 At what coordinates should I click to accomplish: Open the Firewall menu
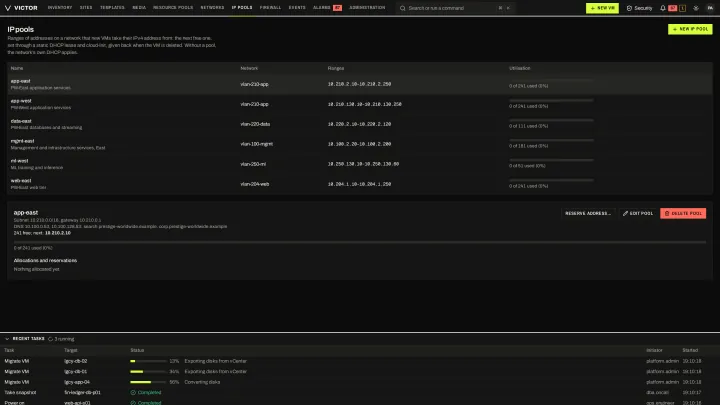tap(270, 8)
